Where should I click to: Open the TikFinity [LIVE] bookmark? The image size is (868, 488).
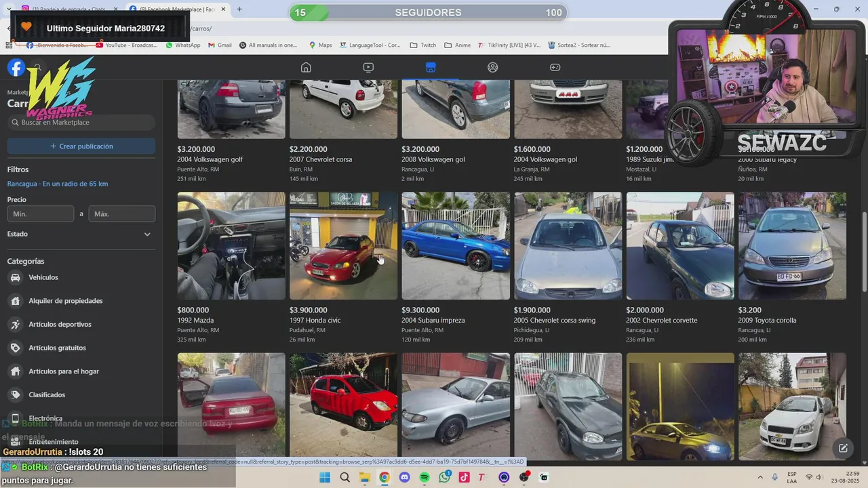[x=509, y=45]
